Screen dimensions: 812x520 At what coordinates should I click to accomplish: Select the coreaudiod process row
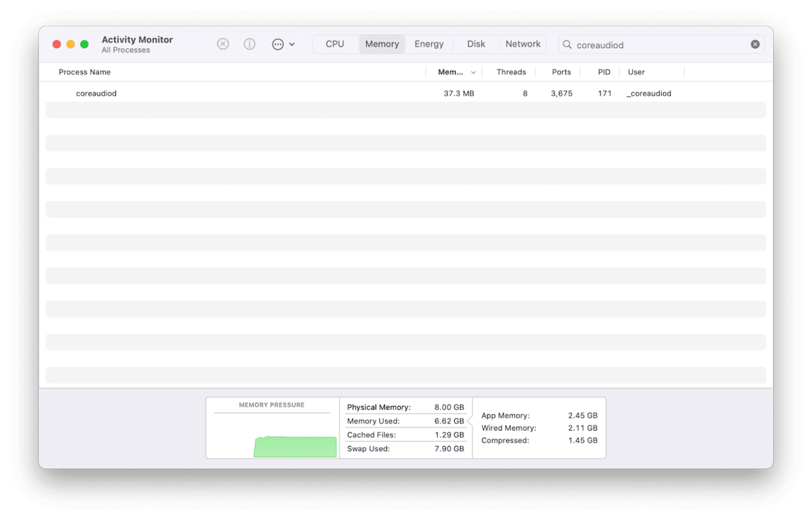pyautogui.click(x=406, y=93)
